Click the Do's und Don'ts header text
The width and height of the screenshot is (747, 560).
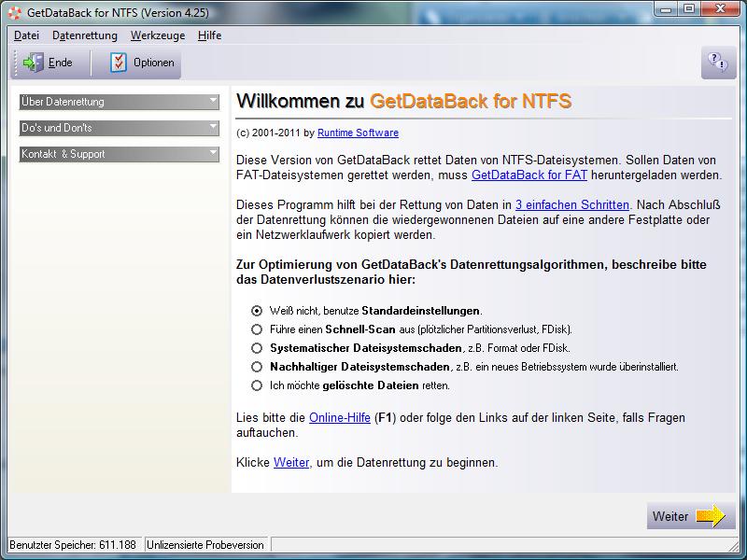[57, 128]
